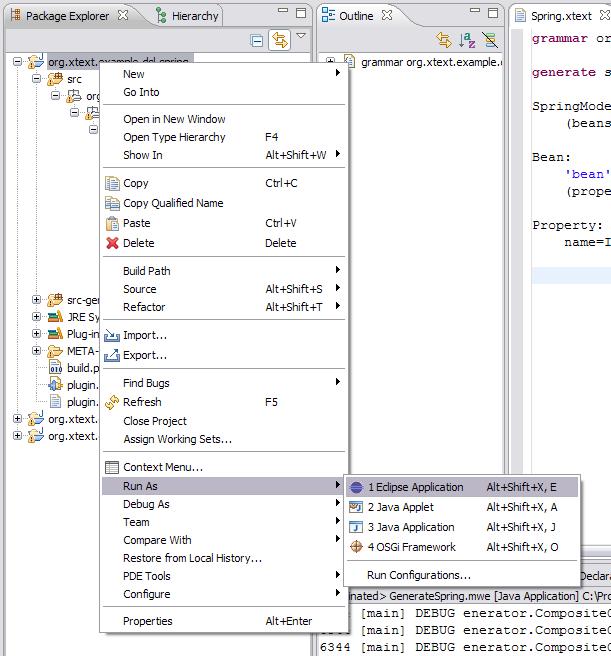Click the src source folder icon
The height and width of the screenshot is (656, 611).
click(55, 79)
